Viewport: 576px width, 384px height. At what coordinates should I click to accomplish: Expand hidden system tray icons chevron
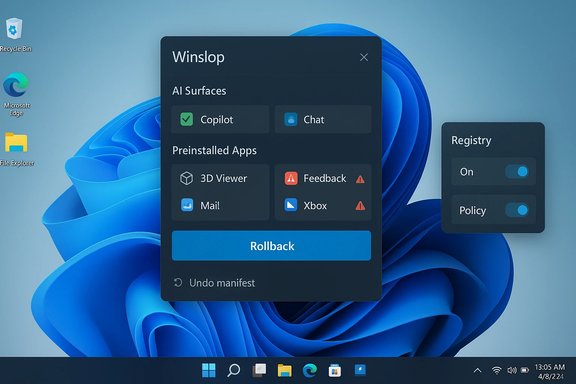coord(477,370)
